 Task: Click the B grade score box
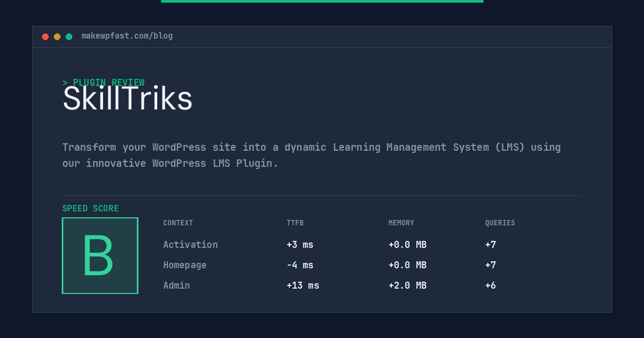point(100,255)
